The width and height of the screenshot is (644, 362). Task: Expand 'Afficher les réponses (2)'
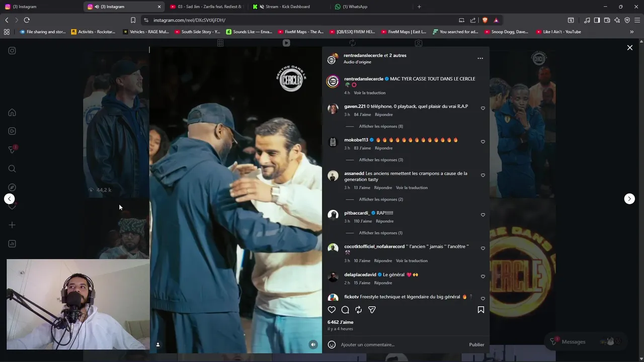tap(381, 200)
